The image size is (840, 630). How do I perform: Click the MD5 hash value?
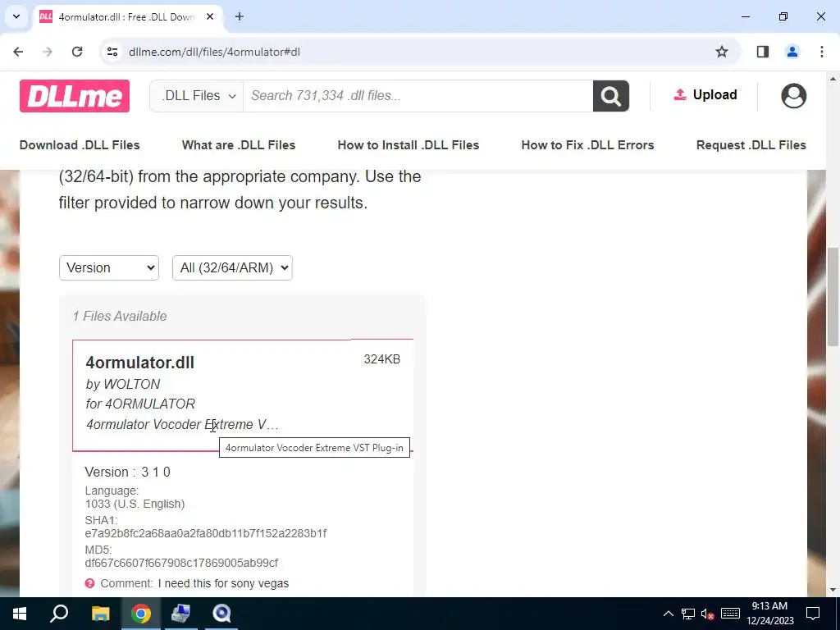[x=181, y=563]
